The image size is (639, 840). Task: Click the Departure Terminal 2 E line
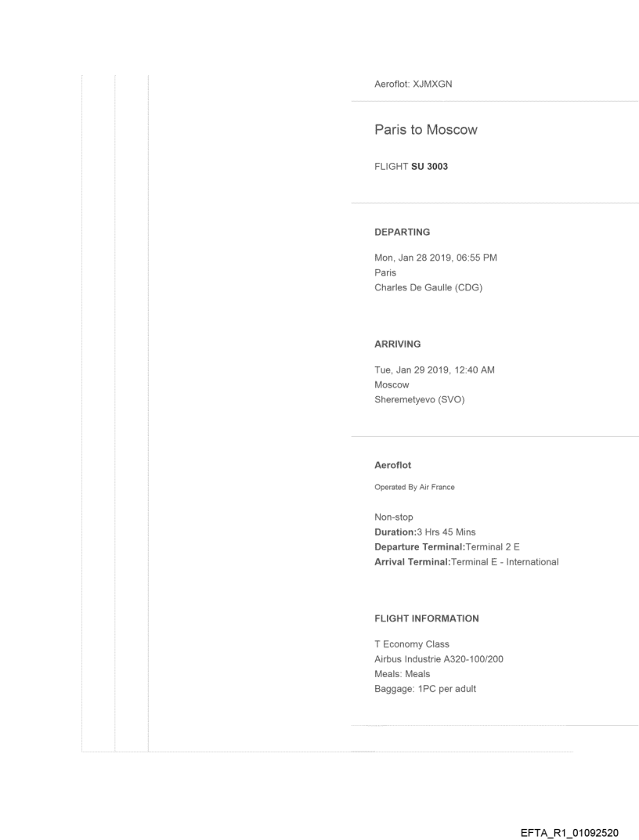[x=447, y=546]
